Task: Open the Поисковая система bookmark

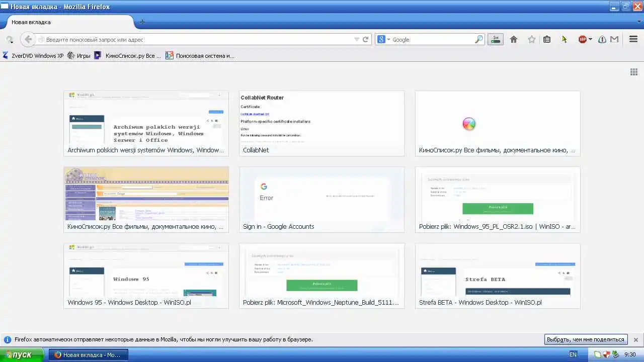Action: click(x=200, y=56)
